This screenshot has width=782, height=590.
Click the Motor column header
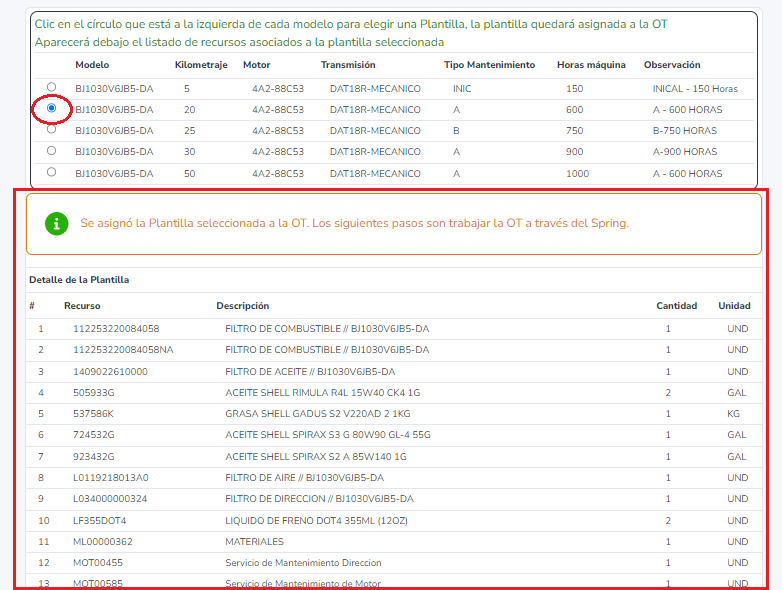point(257,65)
